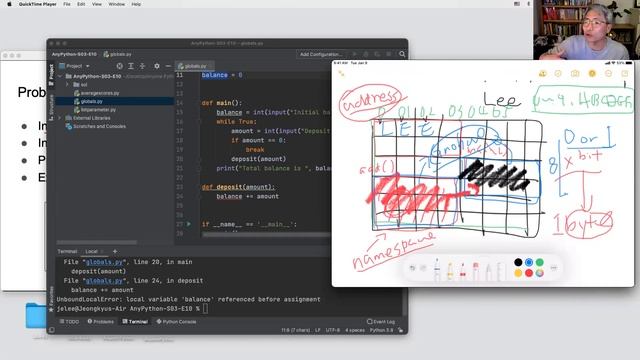Expand the sol folder arrow
The image size is (640, 360).
67,84
